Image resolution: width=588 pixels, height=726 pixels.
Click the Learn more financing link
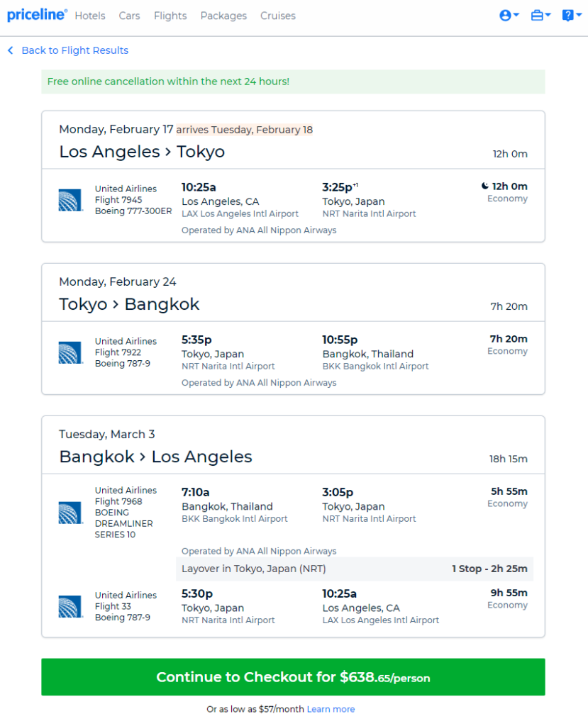[x=331, y=709]
